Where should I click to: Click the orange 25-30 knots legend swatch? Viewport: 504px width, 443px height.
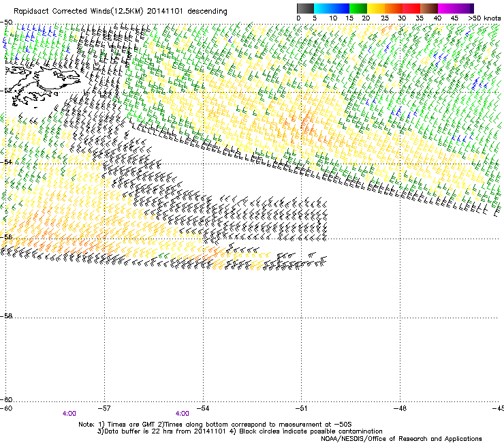coord(394,8)
